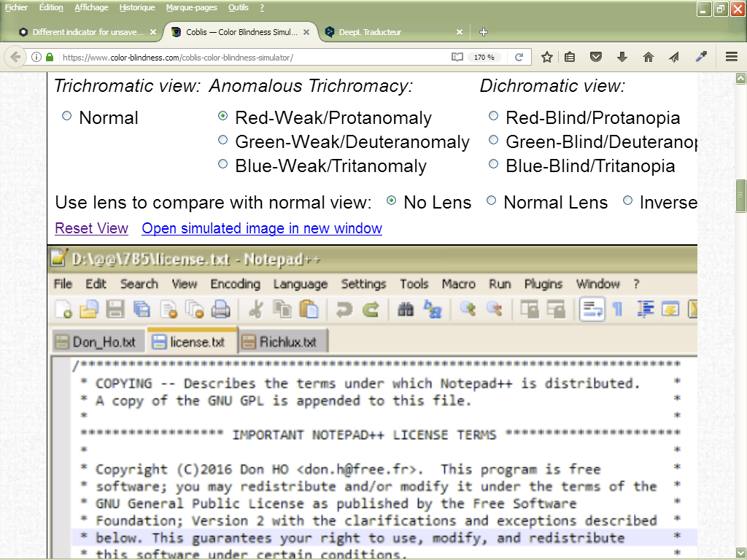
Task: Select Green-Blind/Deuteranopia radio button
Action: click(494, 140)
